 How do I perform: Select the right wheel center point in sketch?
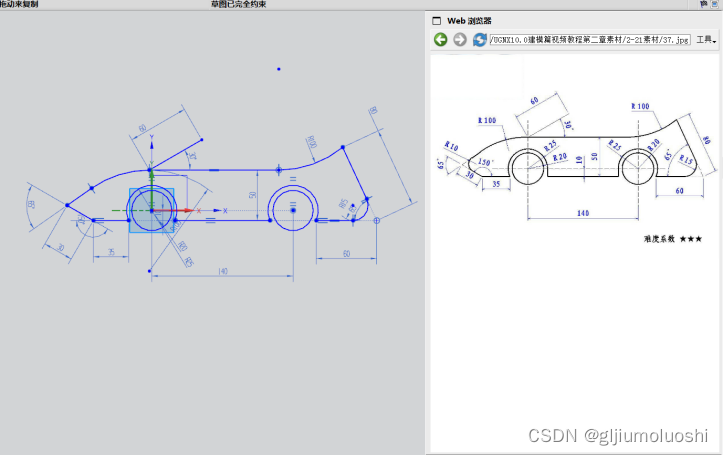coord(293,211)
